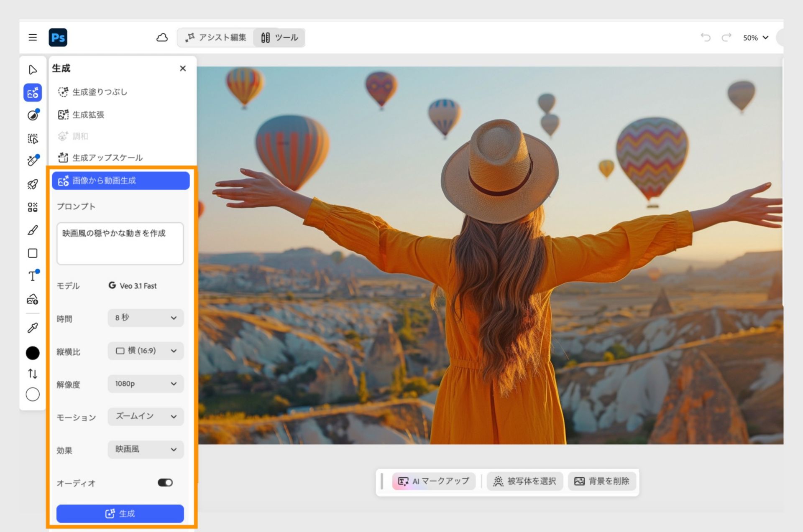The height and width of the screenshot is (532, 803).
Task: Redo the last action
Action: tap(727, 38)
